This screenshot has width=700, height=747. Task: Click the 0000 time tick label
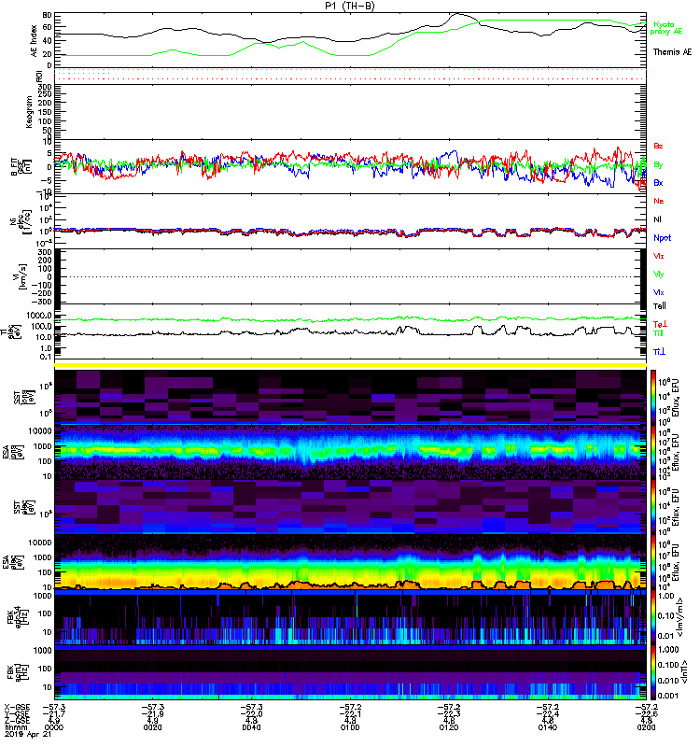click(x=53, y=727)
